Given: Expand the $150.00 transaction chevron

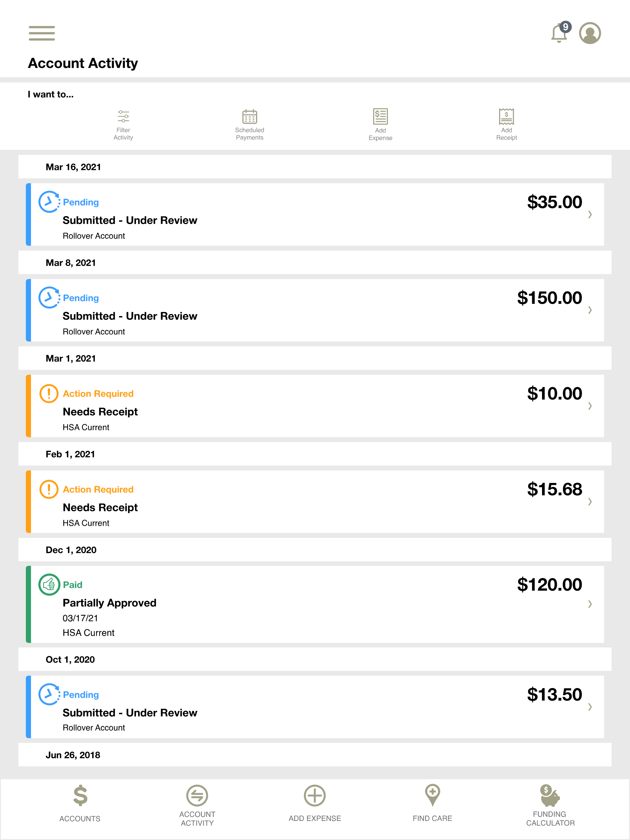Looking at the screenshot, I should pos(590,310).
